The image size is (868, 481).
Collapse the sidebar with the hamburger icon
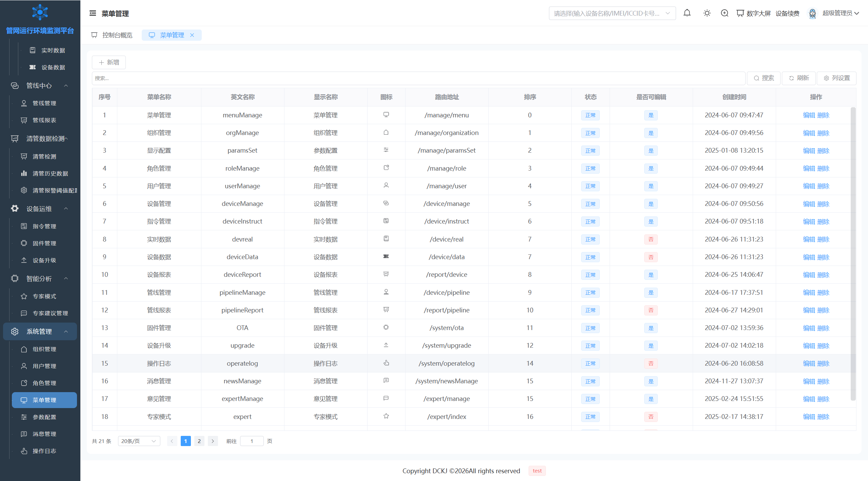(x=93, y=13)
